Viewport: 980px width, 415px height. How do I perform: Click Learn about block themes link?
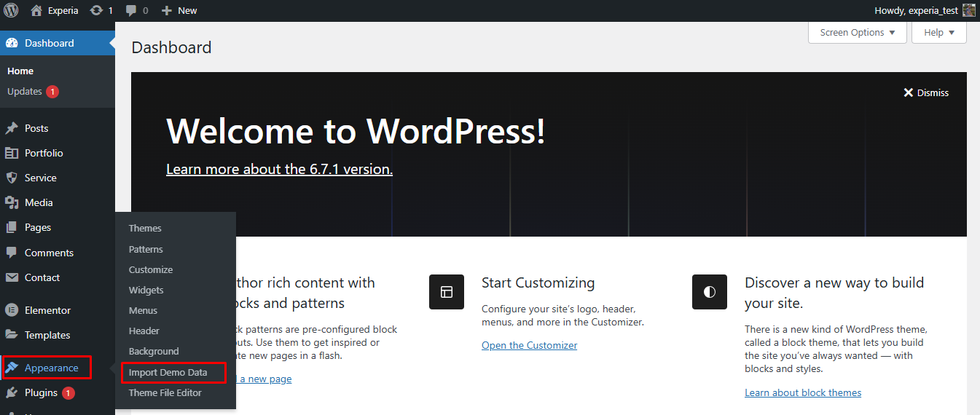(x=803, y=392)
